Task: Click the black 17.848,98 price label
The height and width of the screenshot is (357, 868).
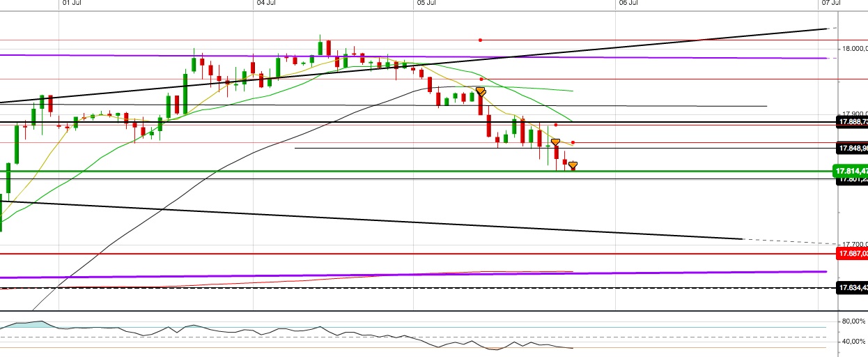Action: point(851,148)
